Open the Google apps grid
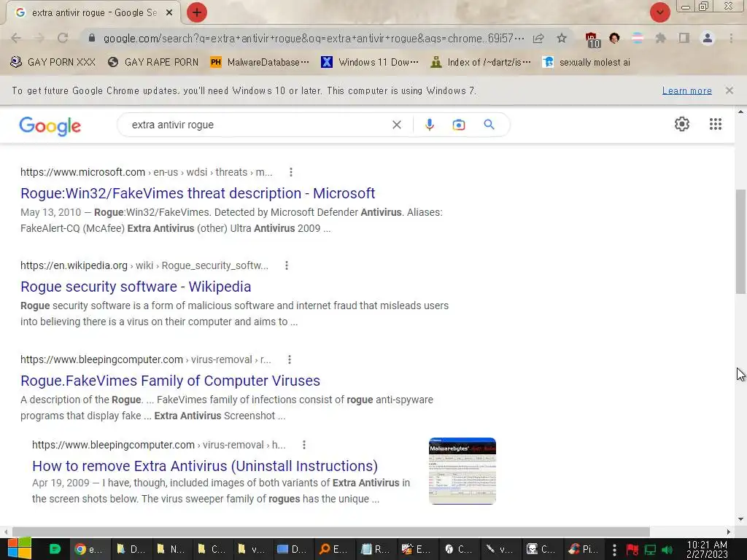Viewport: 747px width, 560px height. 715,124
